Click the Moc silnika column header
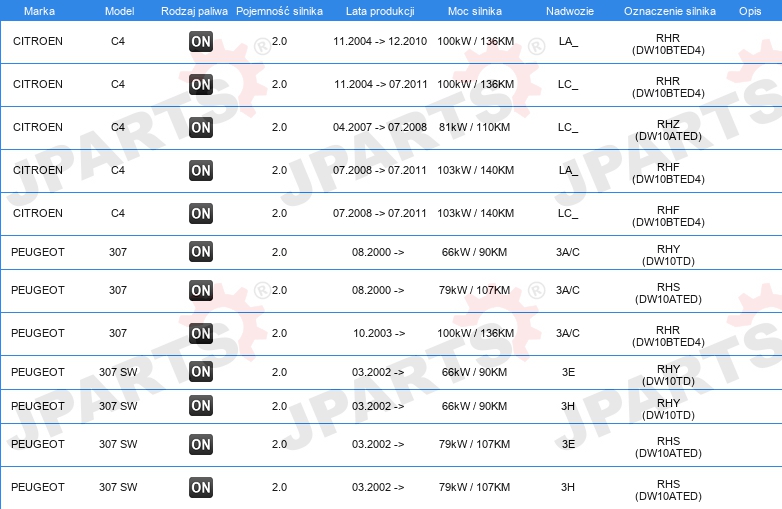782x509 pixels. pyautogui.click(x=475, y=11)
